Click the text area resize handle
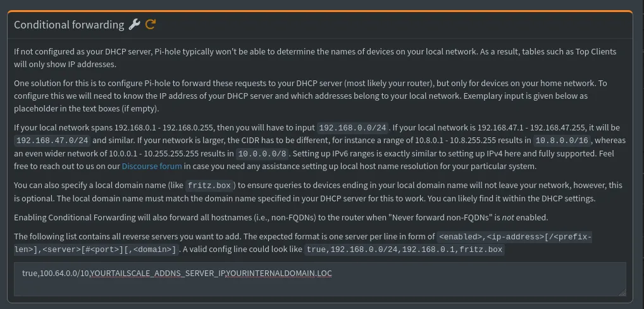Screen dimensions: 644x309 click(x=622, y=292)
